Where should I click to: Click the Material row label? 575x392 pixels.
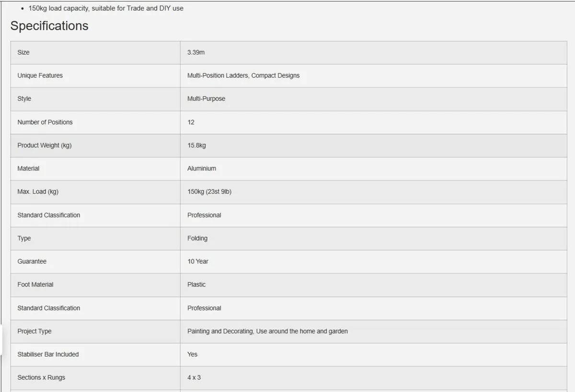pyautogui.click(x=28, y=169)
